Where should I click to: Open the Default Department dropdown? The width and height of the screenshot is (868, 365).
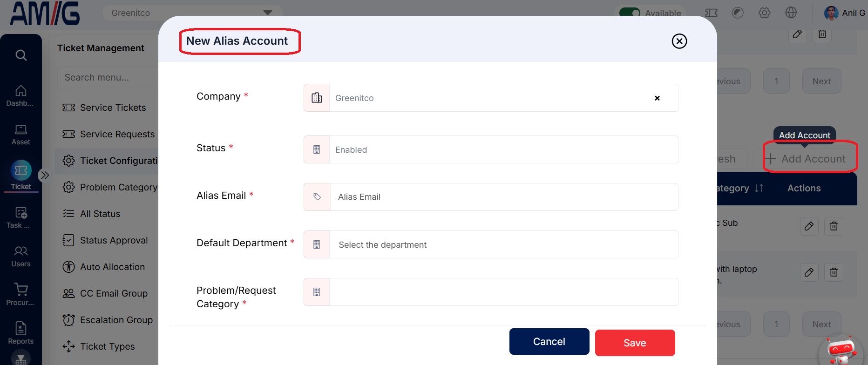point(491,244)
